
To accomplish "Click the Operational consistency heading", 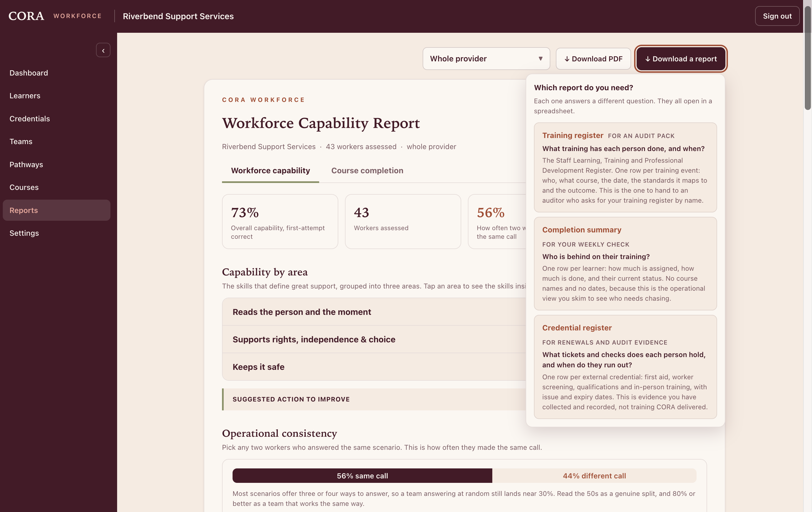I will [279, 433].
